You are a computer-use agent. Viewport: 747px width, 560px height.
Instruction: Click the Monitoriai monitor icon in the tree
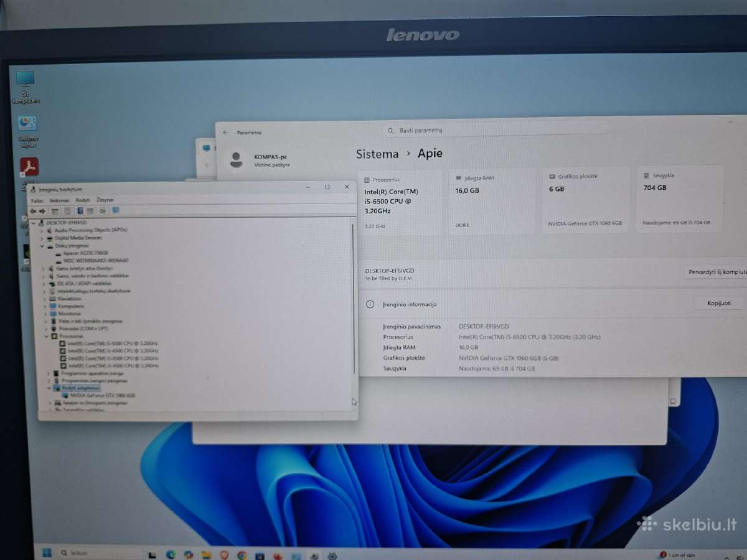point(52,314)
